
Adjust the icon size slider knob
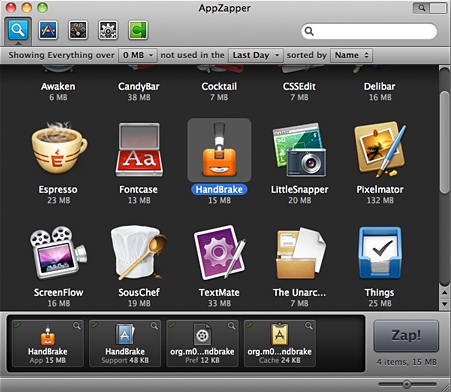tap(406, 384)
